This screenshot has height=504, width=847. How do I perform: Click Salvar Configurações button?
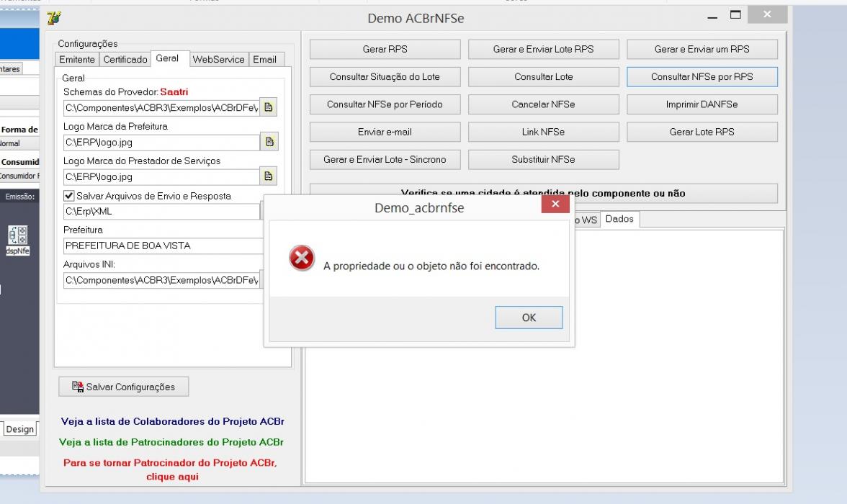[124, 387]
